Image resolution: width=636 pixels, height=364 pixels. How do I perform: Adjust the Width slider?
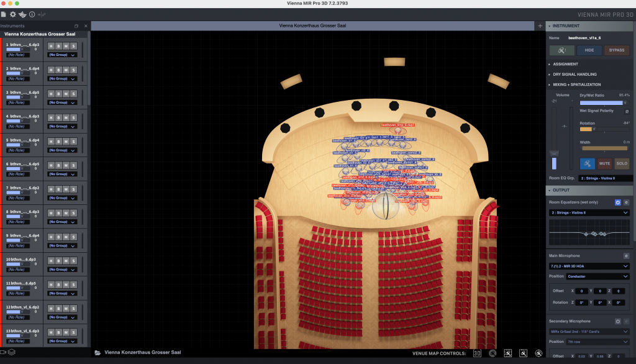click(x=604, y=148)
